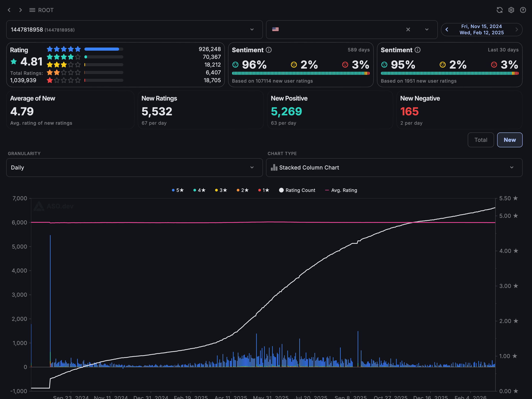The image size is (532, 399).
Task: Toggle the 4★ series in chart legend
Action: tap(199, 190)
